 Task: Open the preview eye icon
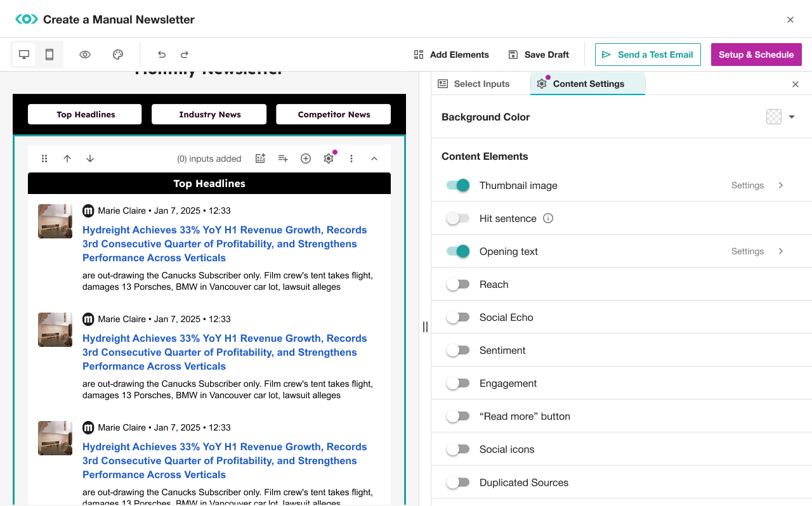(x=85, y=55)
